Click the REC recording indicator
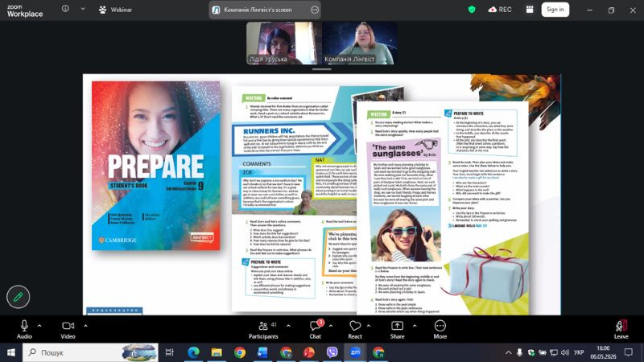 (500, 10)
